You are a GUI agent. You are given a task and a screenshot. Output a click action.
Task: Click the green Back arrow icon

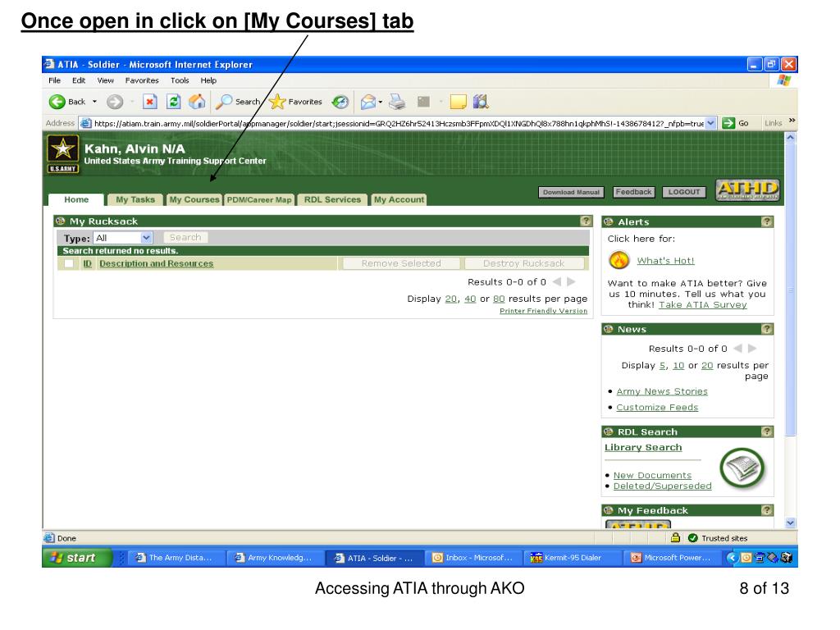[x=57, y=102]
